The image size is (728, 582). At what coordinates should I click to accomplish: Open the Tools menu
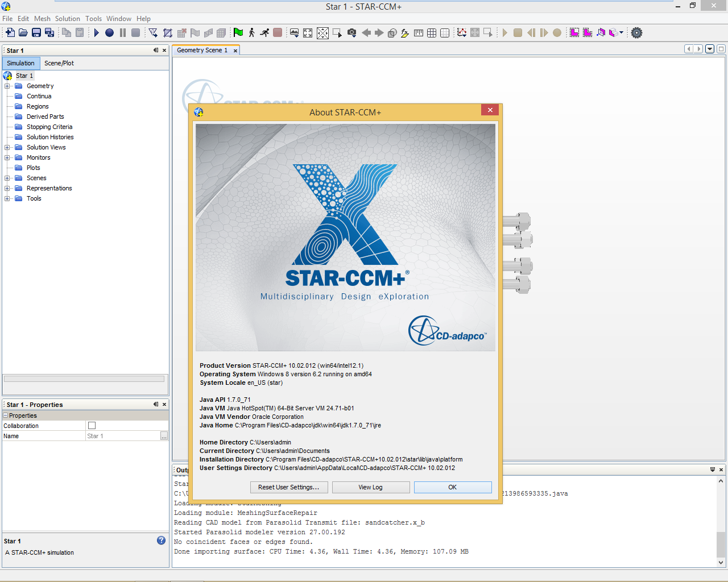click(x=94, y=19)
